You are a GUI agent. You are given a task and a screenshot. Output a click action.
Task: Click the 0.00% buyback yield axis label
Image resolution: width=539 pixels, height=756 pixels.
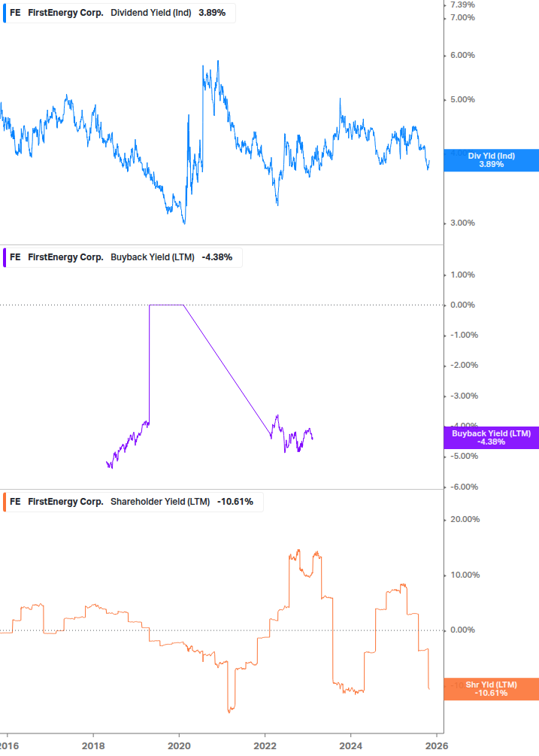(462, 305)
